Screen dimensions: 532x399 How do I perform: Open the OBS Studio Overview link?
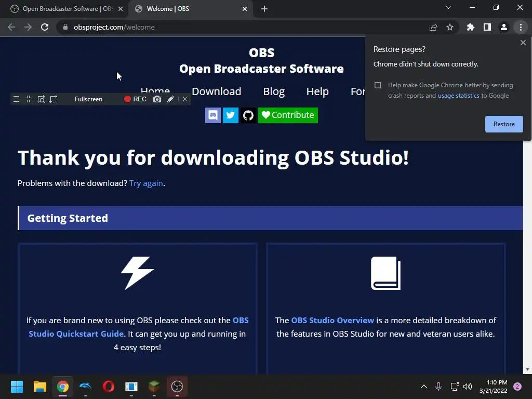pyautogui.click(x=332, y=320)
